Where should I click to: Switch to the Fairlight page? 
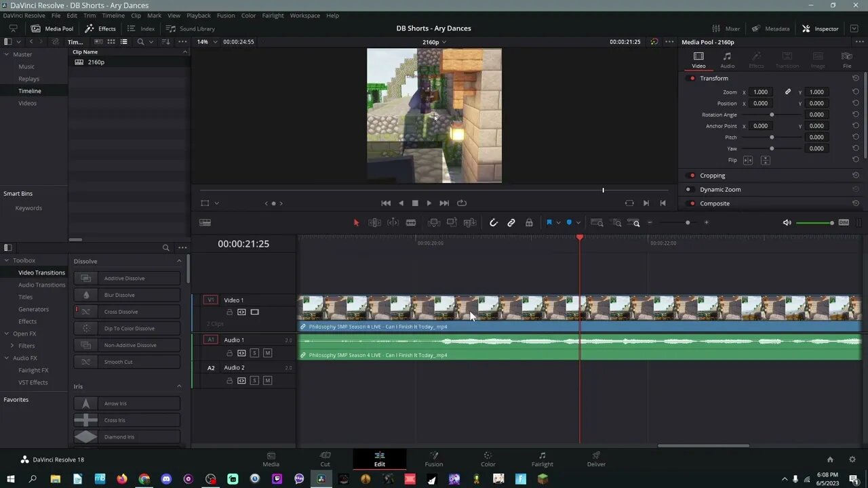(x=542, y=459)
